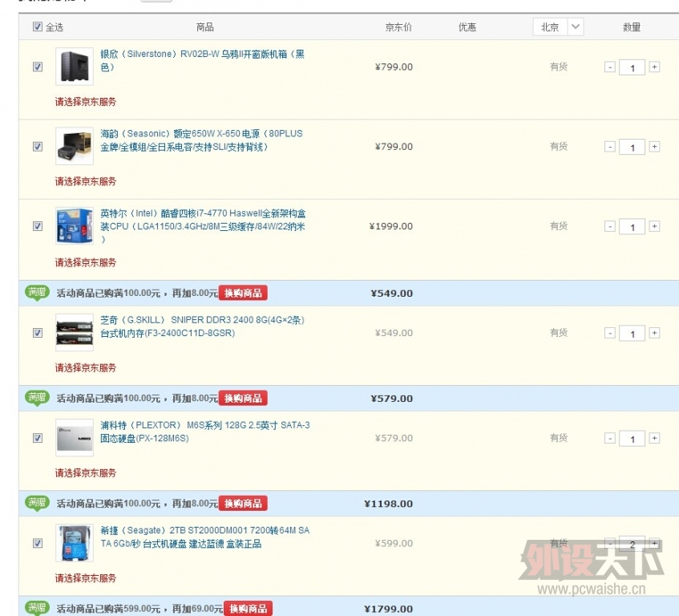Image resolution: width=679 pixels, height=616 pixels.
Task: Click the 满赠 badge in the ¥579.00 promotion row
Action: point(37,398)
